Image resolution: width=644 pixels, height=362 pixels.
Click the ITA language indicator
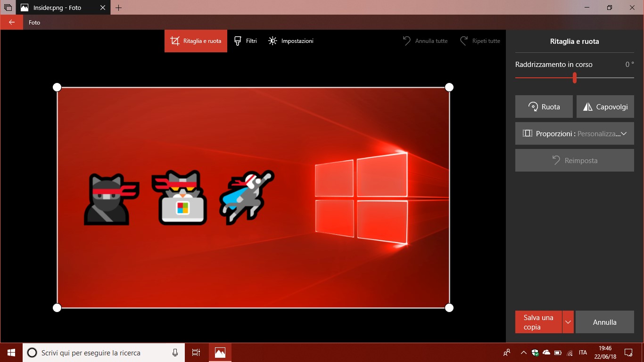pos(583,353)
